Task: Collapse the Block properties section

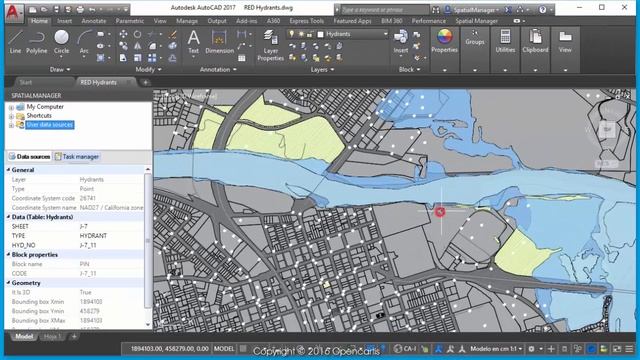Action: 8,255
